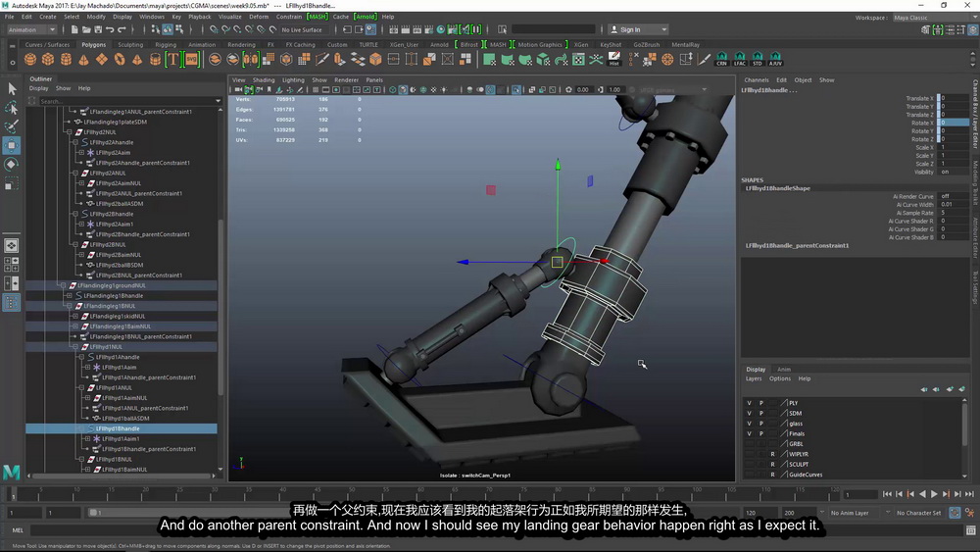Click the STD shelf button

pyautogui.click(x=758, y=60)
